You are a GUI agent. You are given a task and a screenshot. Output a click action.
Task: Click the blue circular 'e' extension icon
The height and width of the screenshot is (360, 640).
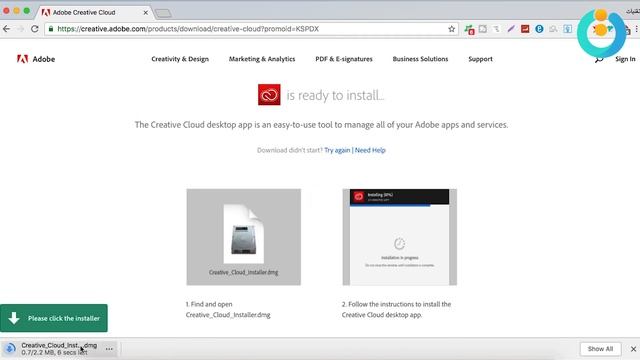[x=539, y=29]
